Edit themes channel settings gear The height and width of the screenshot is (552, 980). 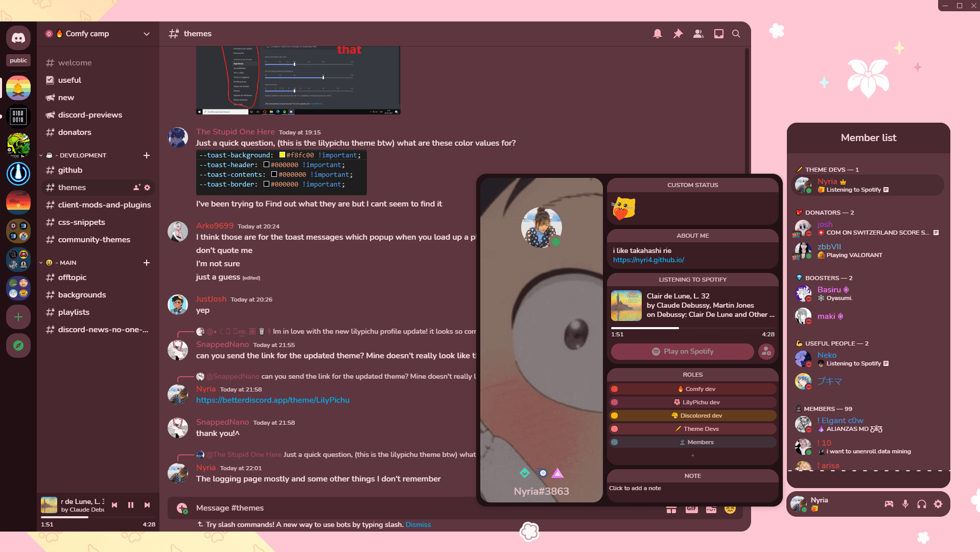(147, 188)
